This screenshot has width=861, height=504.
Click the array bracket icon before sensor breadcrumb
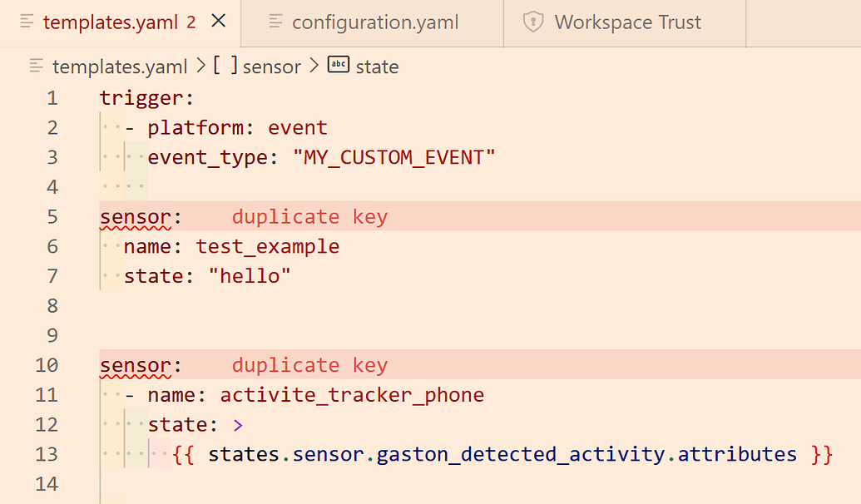point(226,66)
